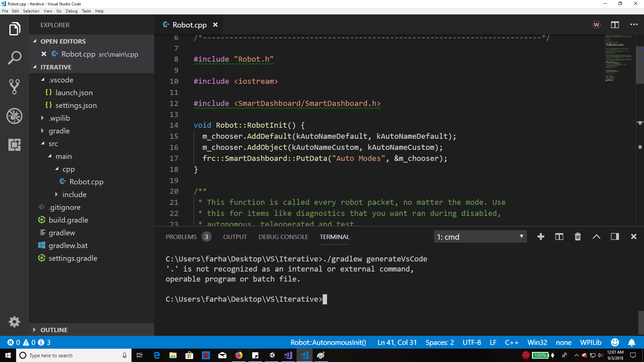Open the Extensions view

tap(14, 145)
